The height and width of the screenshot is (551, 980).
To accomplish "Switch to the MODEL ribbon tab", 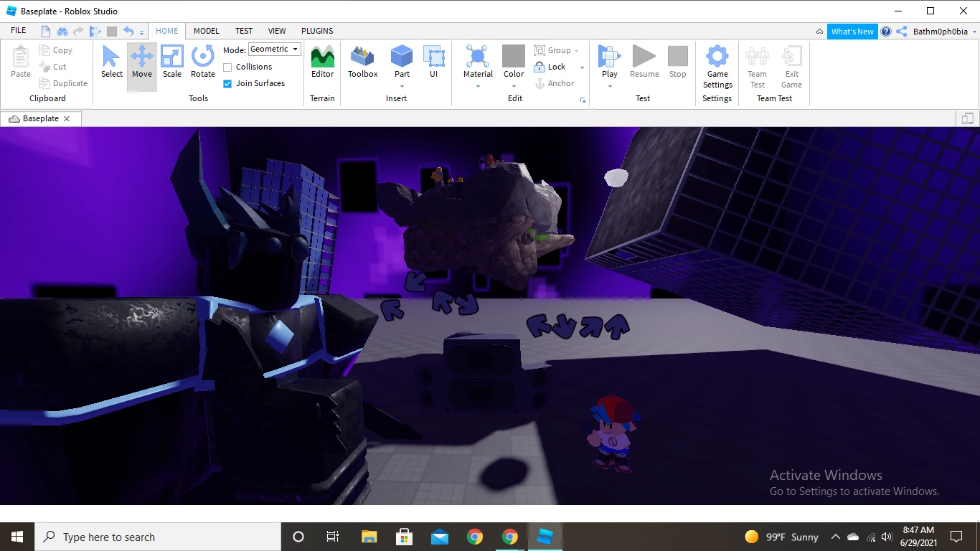I will click(x=206, y=31).
